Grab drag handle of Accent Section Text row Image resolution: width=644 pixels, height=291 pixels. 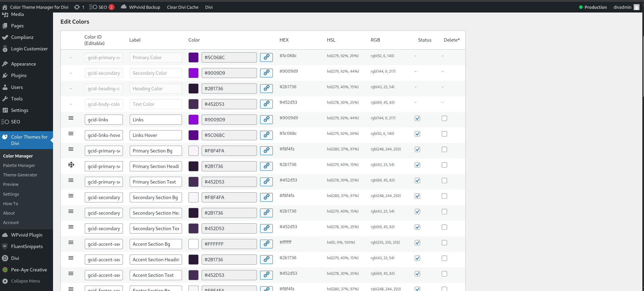click(x=71, y=273)
